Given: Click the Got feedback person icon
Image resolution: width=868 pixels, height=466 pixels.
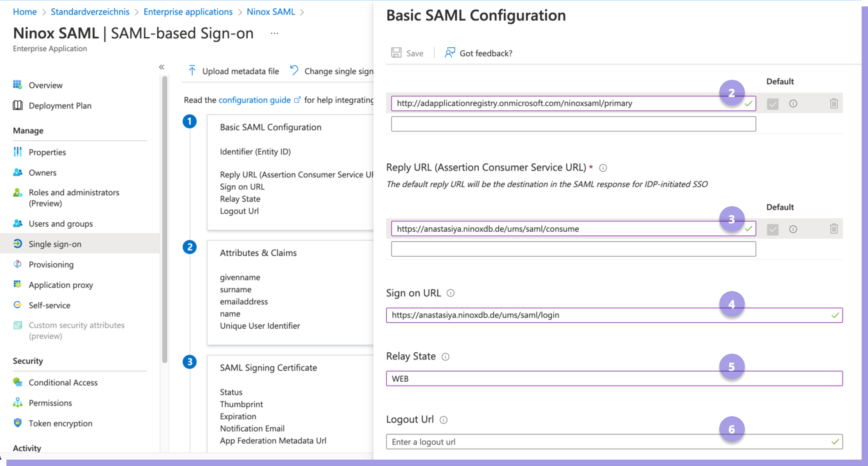Looking at the screenshot, I should (x=450, y=53).
